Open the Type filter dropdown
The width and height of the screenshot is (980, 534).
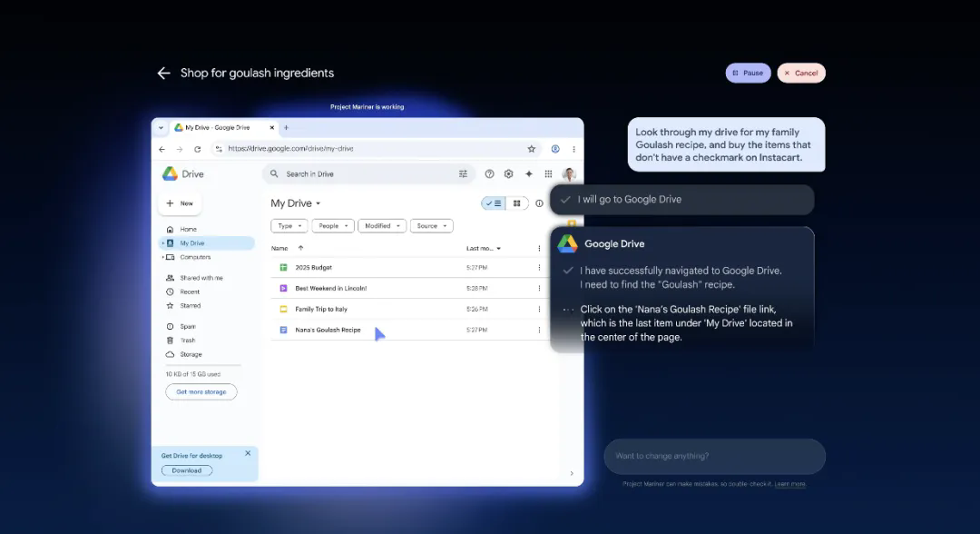(289, 226)
